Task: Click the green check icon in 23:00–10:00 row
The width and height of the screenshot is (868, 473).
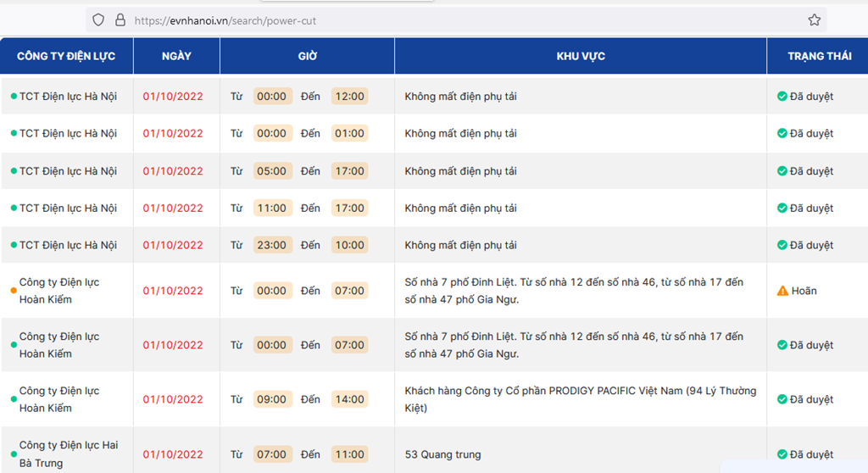Action: coord(782,245)
